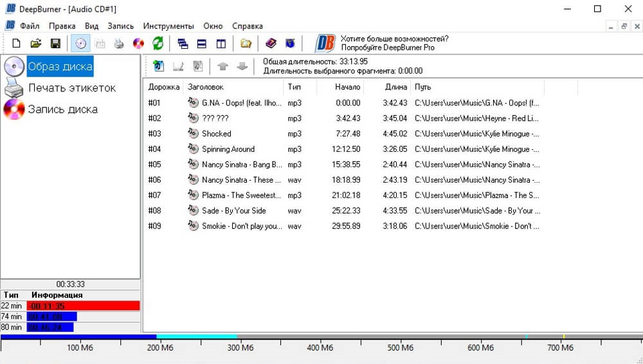Open the Правка menu
The image size is (643, 364).
[x=62, y=26]
